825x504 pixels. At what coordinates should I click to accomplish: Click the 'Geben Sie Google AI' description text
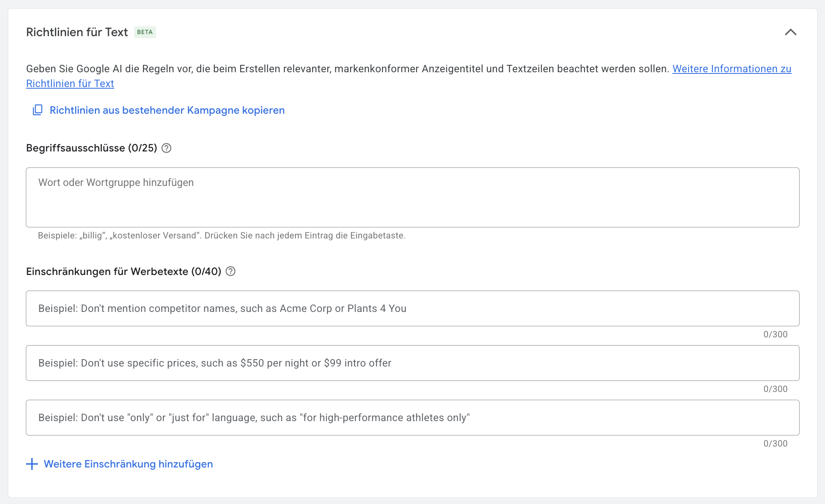coord(347,69)
